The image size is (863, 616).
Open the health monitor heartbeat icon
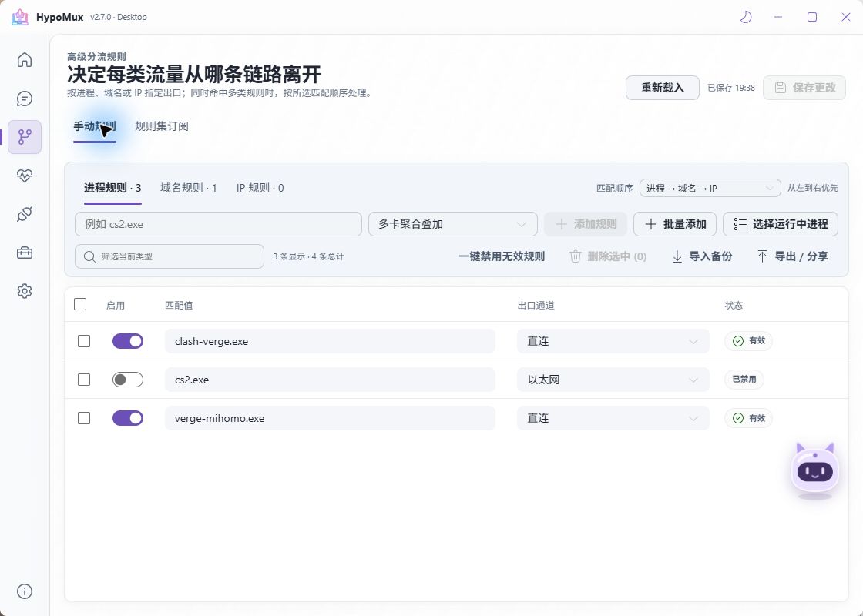pyautogui.click(x=24, y=176)
